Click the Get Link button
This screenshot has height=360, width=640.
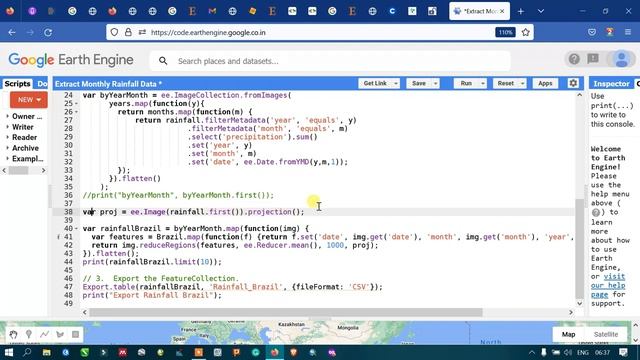pyautogui.click(x=375, y=83)
